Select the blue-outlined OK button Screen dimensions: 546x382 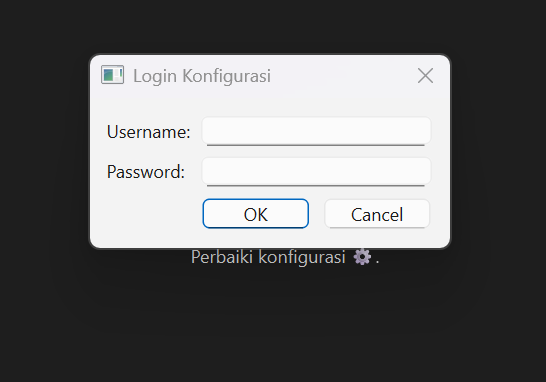click(256, 214)
